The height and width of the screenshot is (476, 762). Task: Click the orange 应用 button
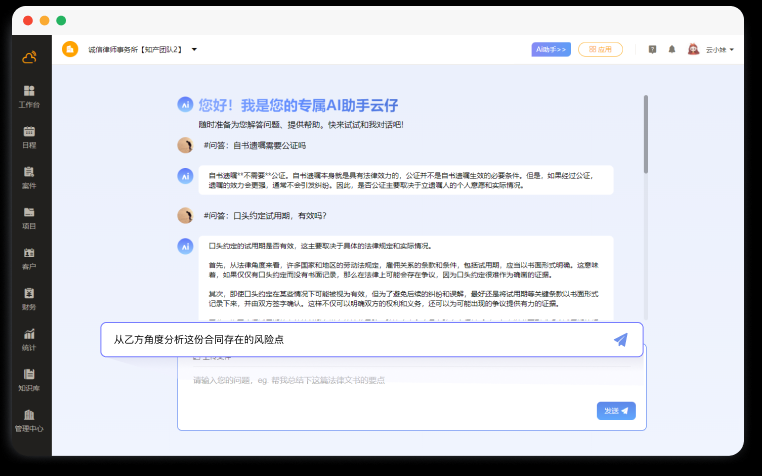pos(600,49)
